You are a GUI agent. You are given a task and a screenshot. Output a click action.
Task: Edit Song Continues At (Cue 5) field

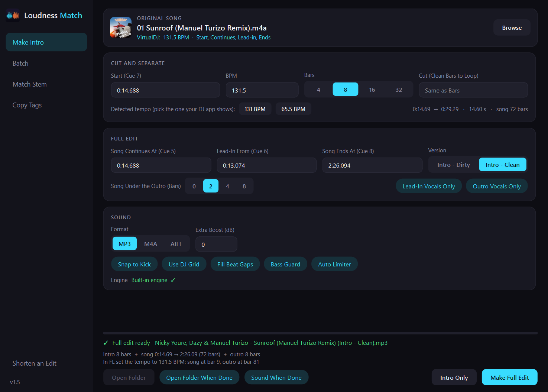point(161,165)
